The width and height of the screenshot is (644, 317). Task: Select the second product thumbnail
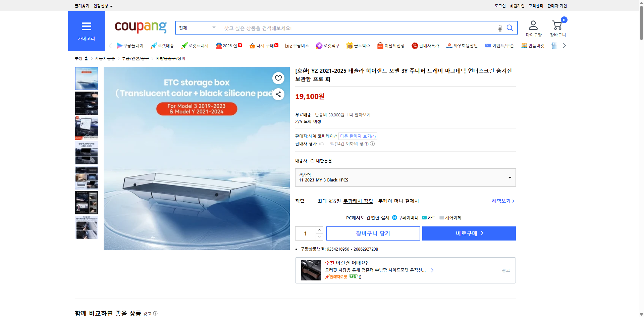[x=86, y=103]
